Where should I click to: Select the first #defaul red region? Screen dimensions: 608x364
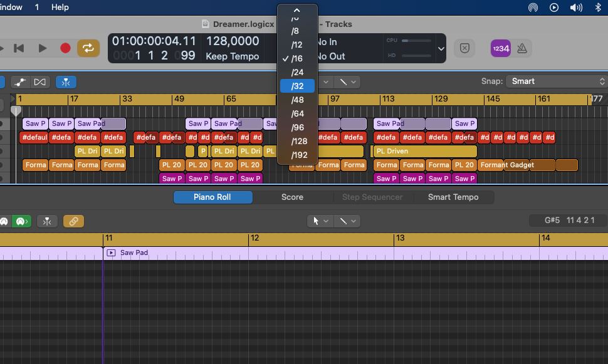pos(34,137)
